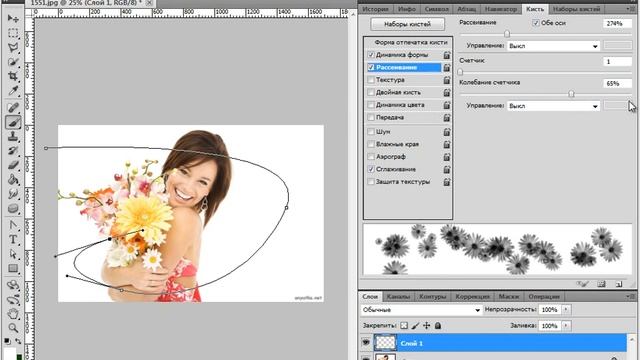
Task: Switch to the Каналы tab
Action: point(398,297)
